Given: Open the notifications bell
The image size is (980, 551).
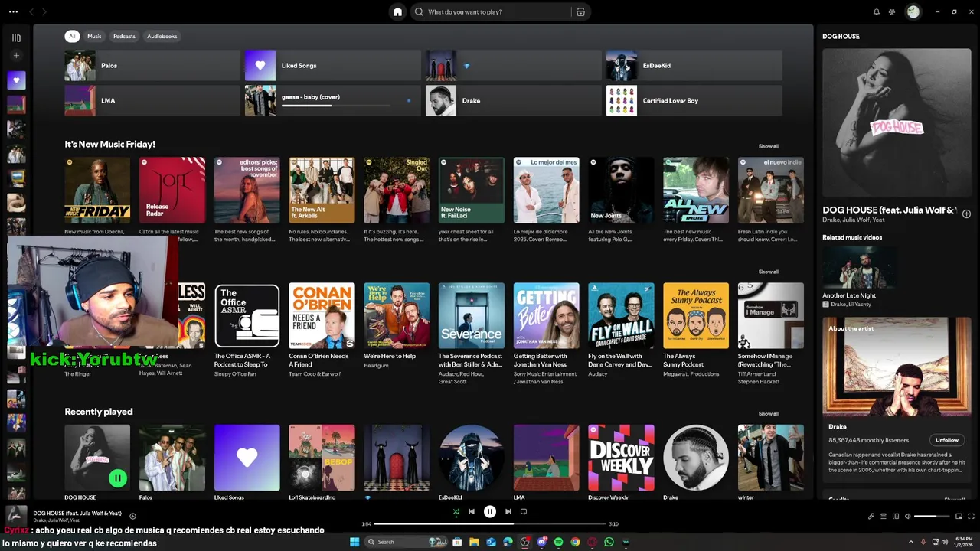Looking at the screenshot, I should tap(877, 11).
